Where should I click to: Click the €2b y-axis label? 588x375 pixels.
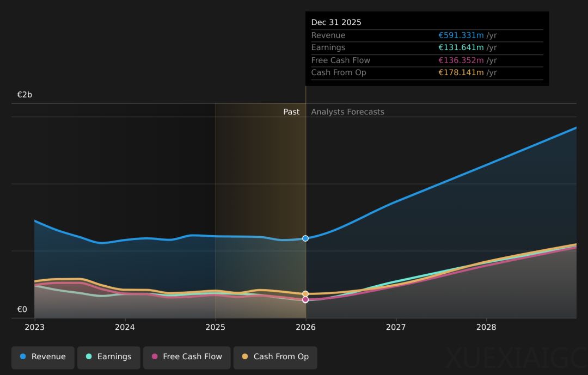click(24, 95)
